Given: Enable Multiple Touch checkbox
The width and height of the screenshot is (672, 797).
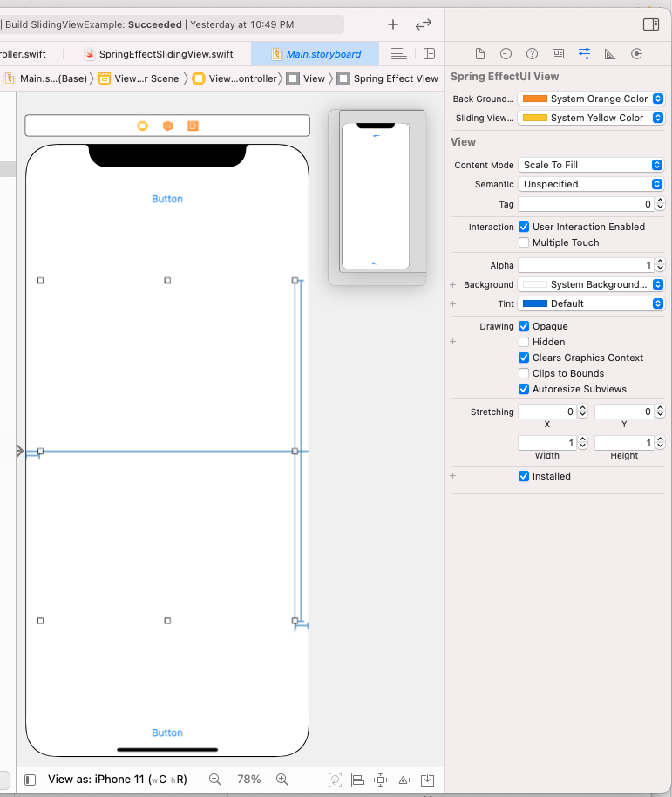Looking at the screenshot, I should pos(524,242).
